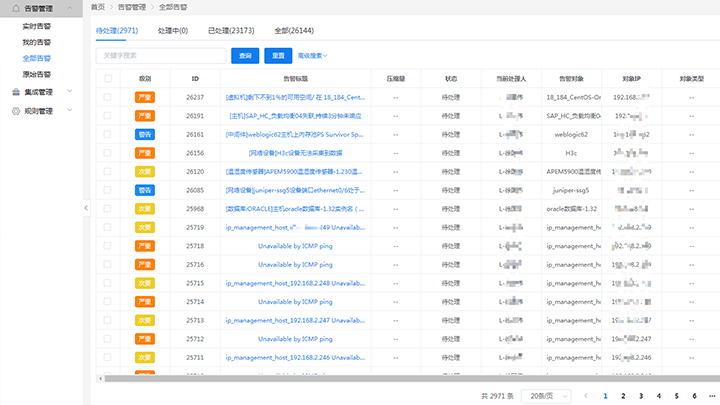The image size is (720, 405).
Task: Click the blue 查询 search button
Action: (244, 55)
